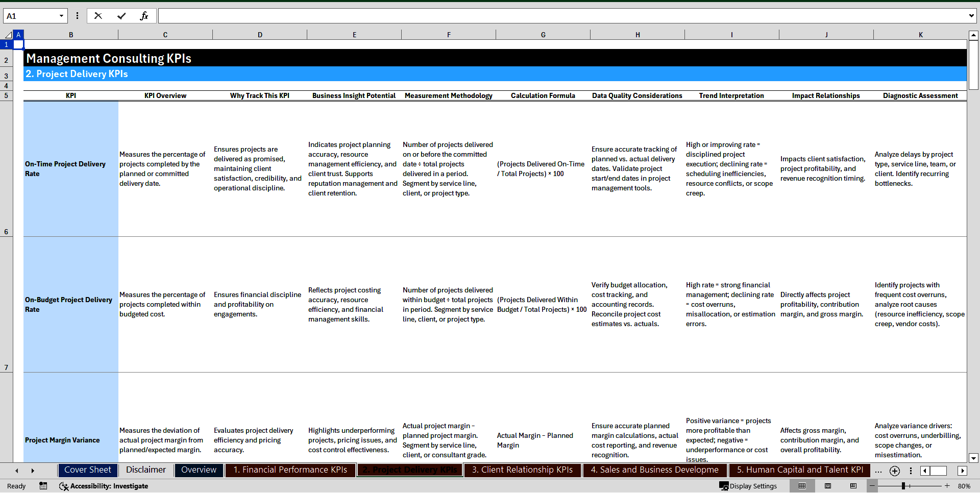Image resolution: width=980 pixels, height=493 pixels.
Task: Add a new worksheet with the plus button
Action: tap(895, 471)
